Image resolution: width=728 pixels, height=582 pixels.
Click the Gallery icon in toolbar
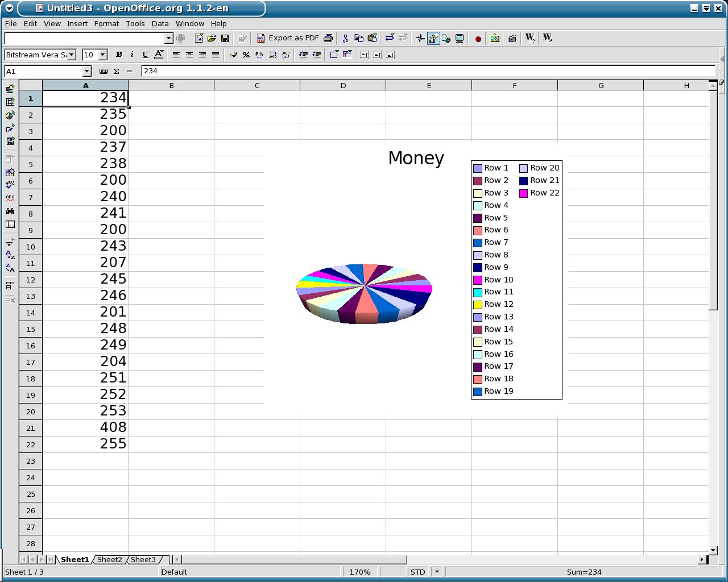(x=495, y=38)
